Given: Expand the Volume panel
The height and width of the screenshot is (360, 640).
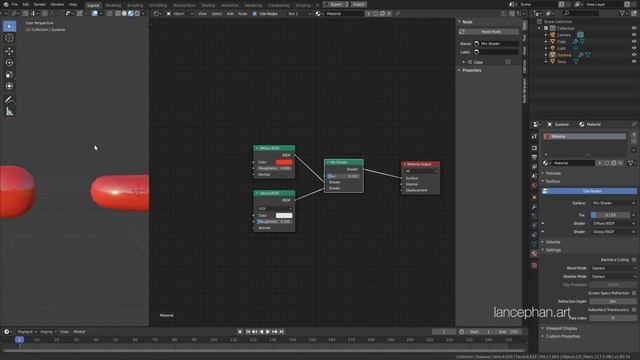Looking at the screenshot, I should coord(553,242).
